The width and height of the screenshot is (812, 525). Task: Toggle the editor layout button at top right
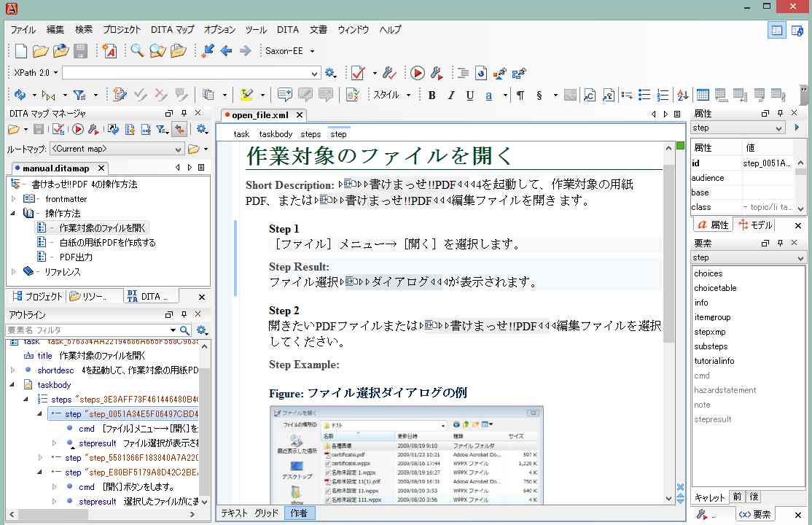(777, 31)
